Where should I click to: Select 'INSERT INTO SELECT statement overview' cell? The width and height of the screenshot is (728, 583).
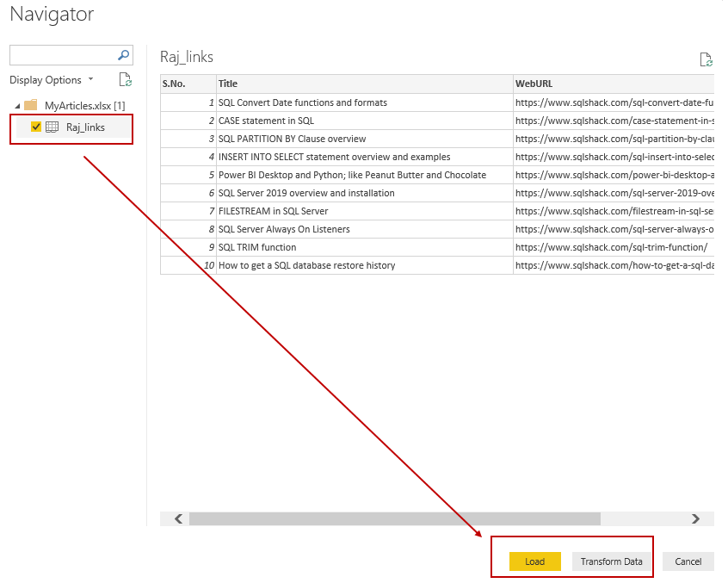(x=365, y=157)
